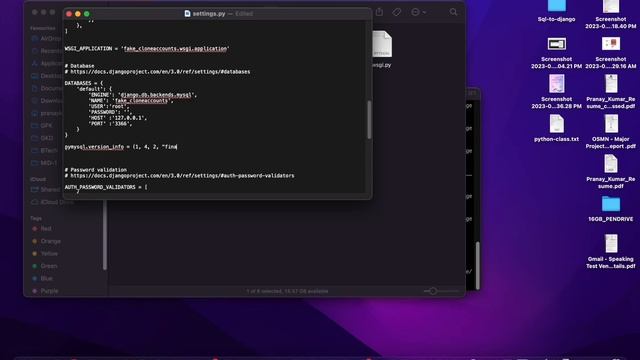
Task: Click the '# Password validation' comment
Action: pyautogui.click(x=96, y=170)
